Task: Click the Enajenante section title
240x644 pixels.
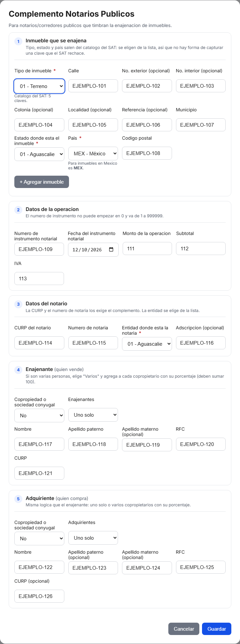Action: (39, 369)
